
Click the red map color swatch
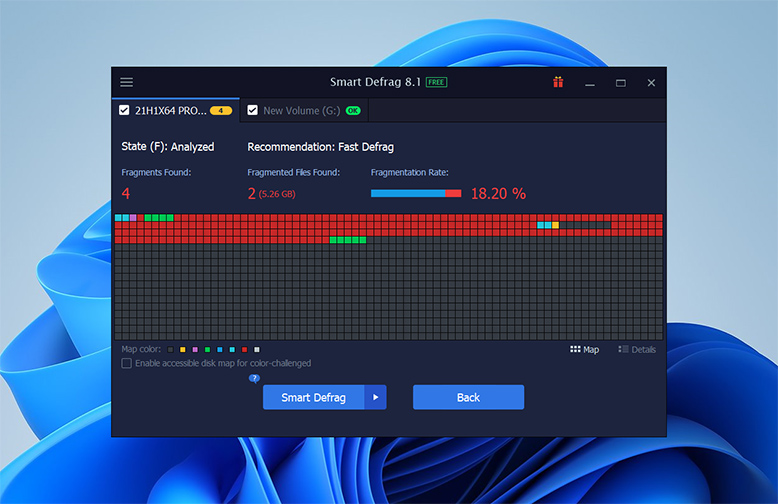pyautogui.click(x=244, y=350)
